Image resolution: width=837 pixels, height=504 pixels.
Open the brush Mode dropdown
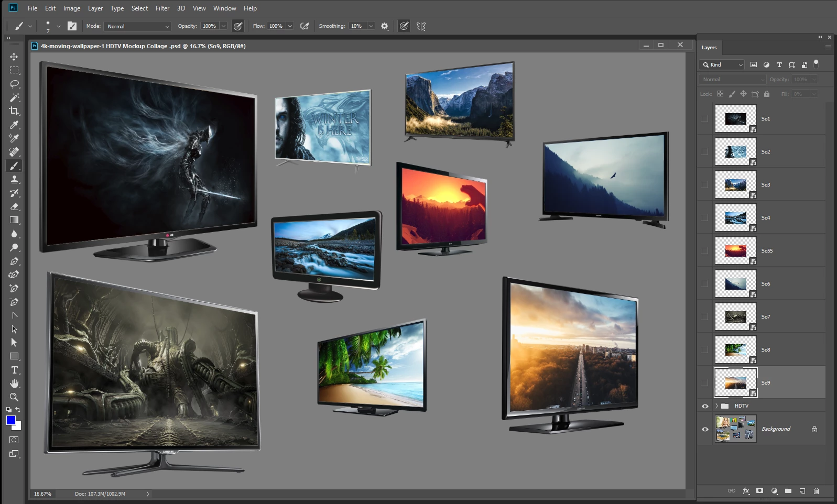138,26
